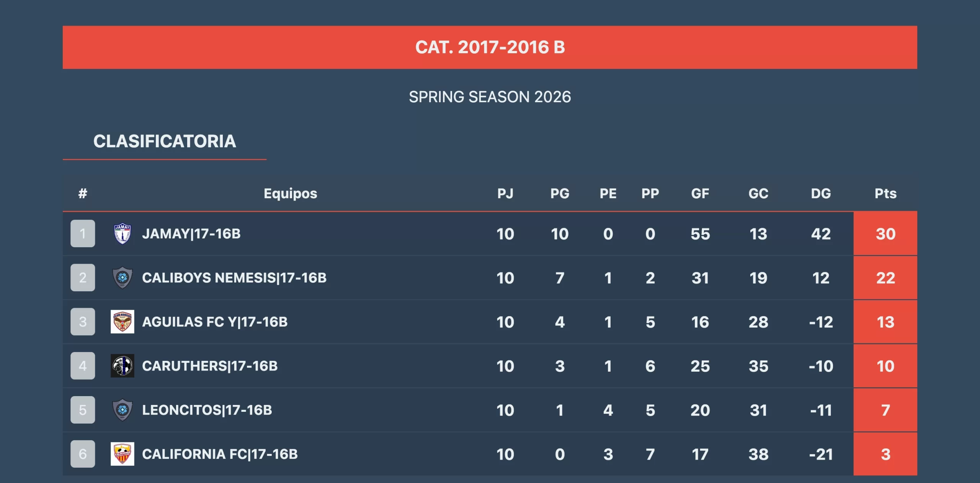
Task: Open CALIFORNIA FC|17-16B team page
Action: [220, 454]
